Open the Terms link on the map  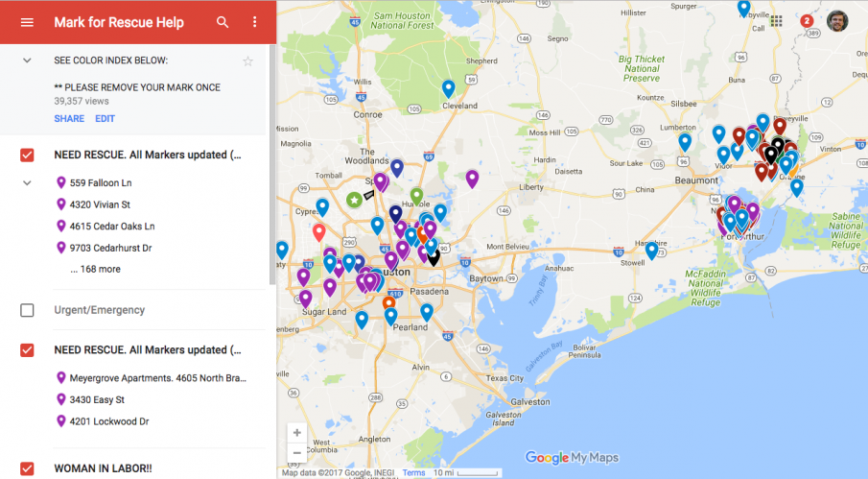[x=413, y=473]
